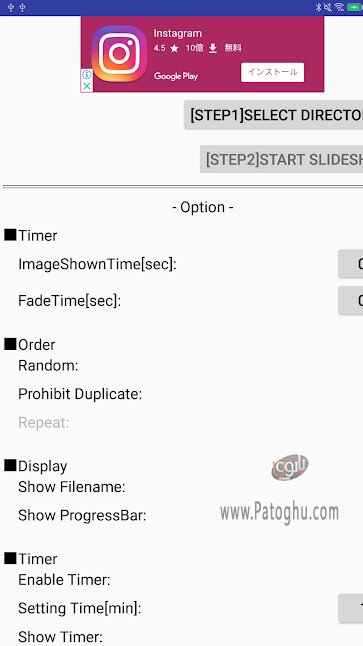Screen dimensions: 363x646
Task: Tap the Wi-Fi status icon
Action: 339,7
